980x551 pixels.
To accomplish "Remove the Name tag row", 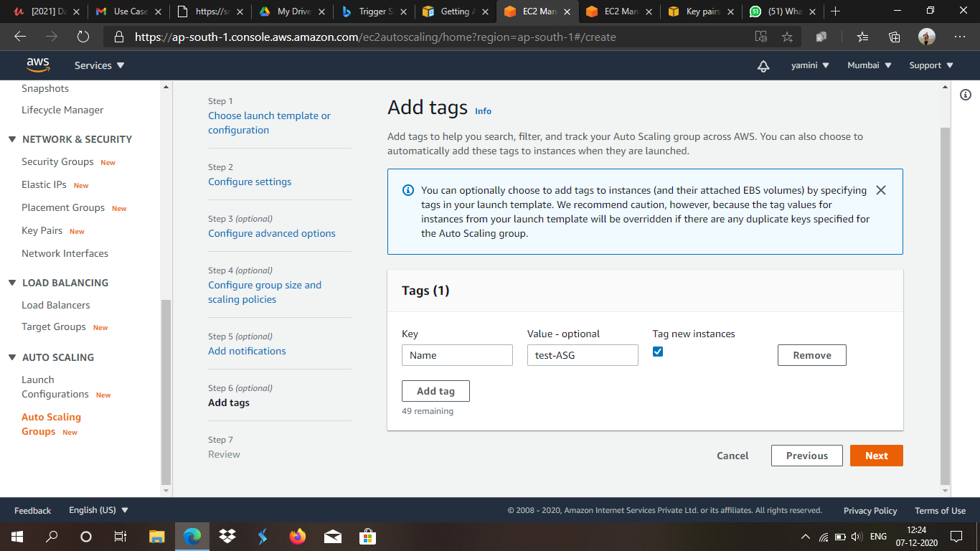I will coord(812,355).
